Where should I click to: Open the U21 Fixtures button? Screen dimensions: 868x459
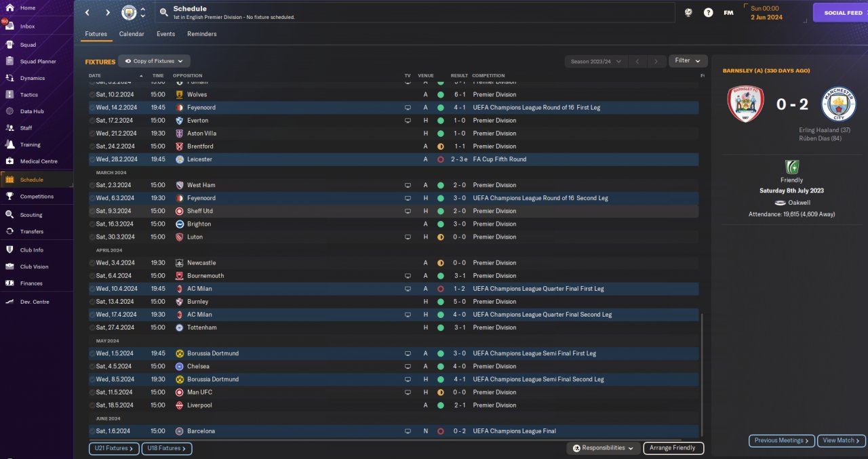(114, 448)
